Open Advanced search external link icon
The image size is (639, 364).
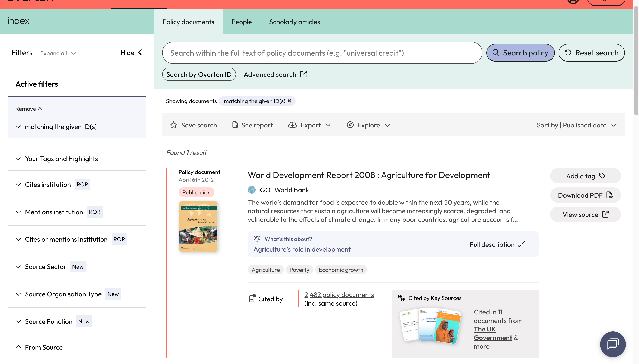303,74
